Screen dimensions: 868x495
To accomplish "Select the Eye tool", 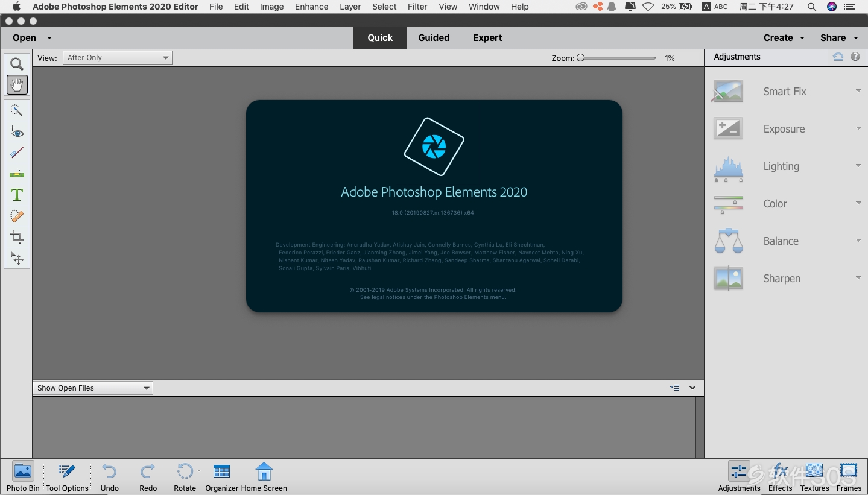I will coord(17,132).
